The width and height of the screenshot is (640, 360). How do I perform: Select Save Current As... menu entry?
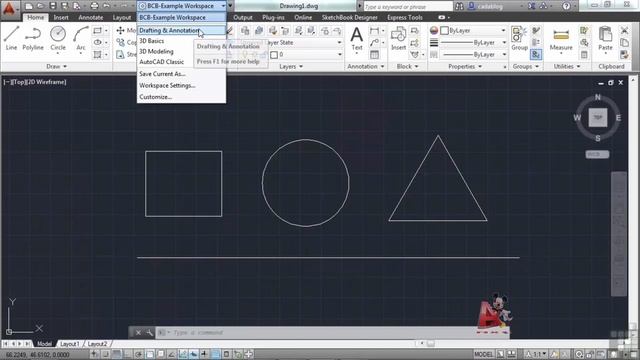point(181,74)
